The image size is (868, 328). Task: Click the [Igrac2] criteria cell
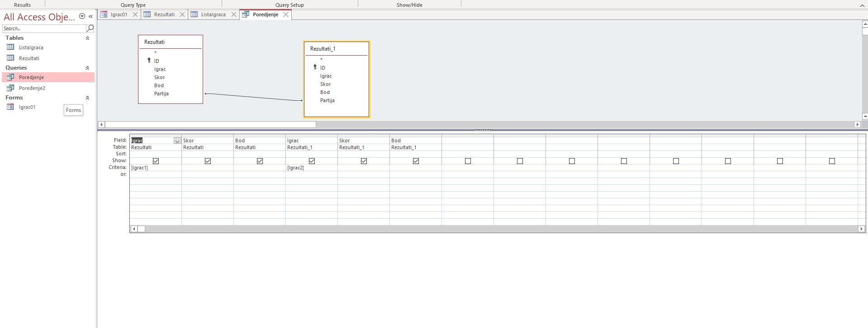[312, 168]
